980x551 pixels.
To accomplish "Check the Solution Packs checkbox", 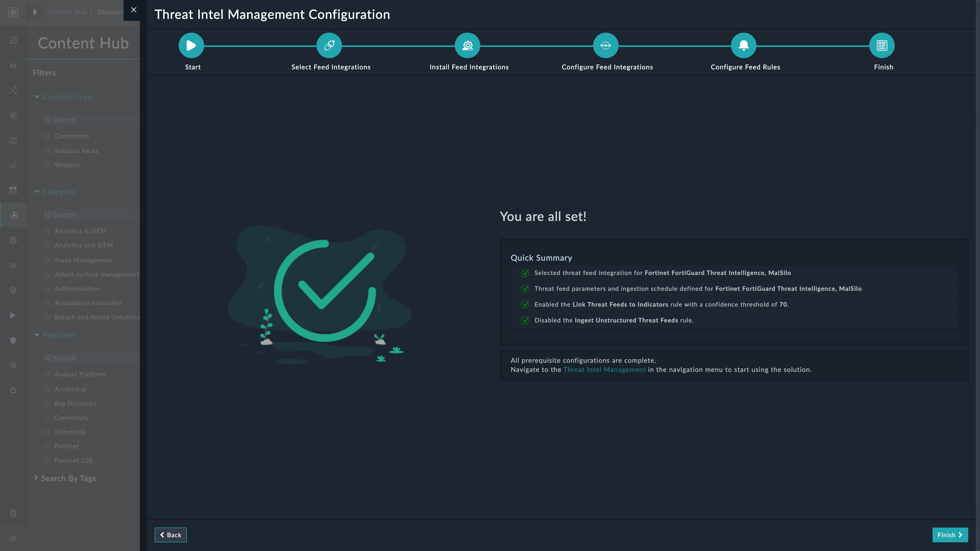I will click(47, 151).
